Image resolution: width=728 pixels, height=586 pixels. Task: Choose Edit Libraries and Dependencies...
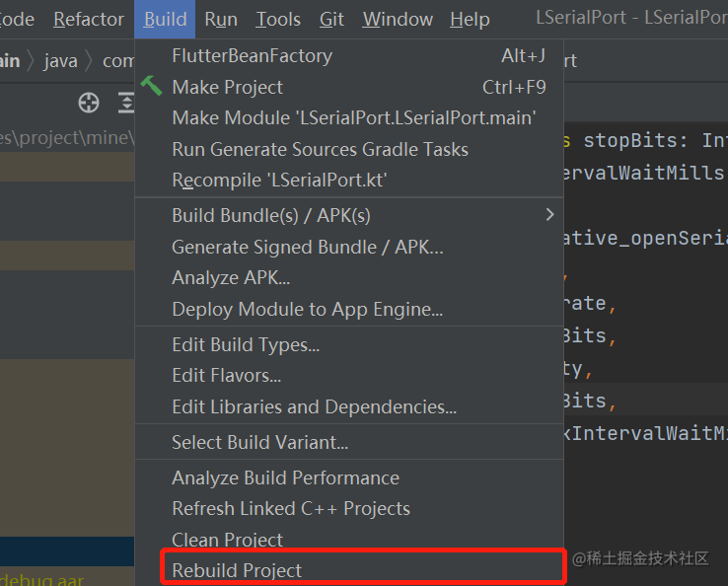click(349, 406)
